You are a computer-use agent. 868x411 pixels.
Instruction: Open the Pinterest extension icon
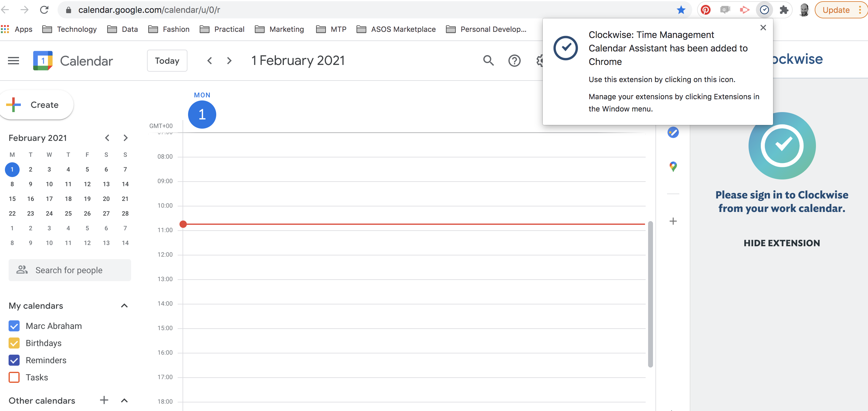(x=705, y=10)
